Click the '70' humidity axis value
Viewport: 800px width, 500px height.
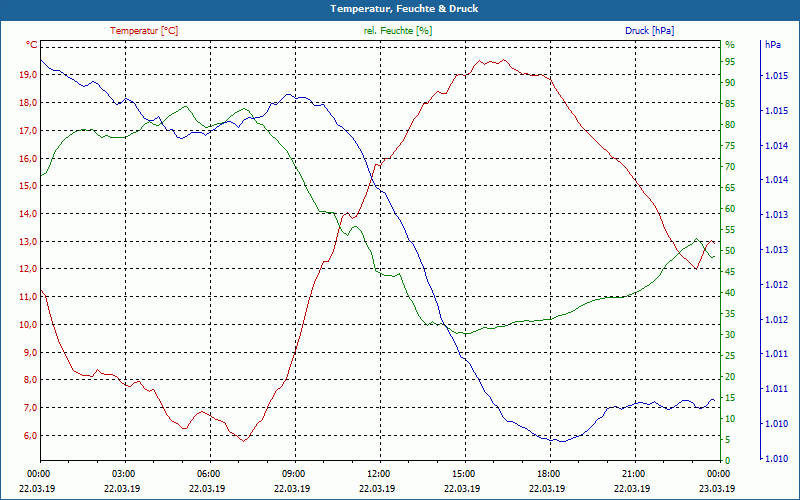click(730, 167)
